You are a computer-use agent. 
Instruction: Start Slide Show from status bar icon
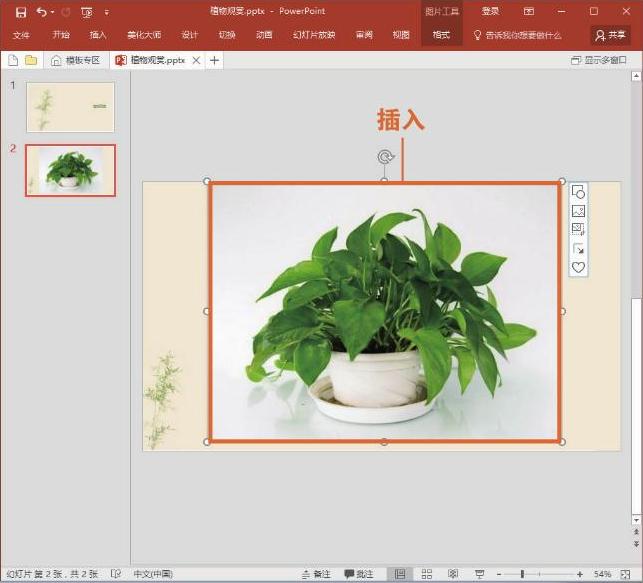tap(479, 574)
